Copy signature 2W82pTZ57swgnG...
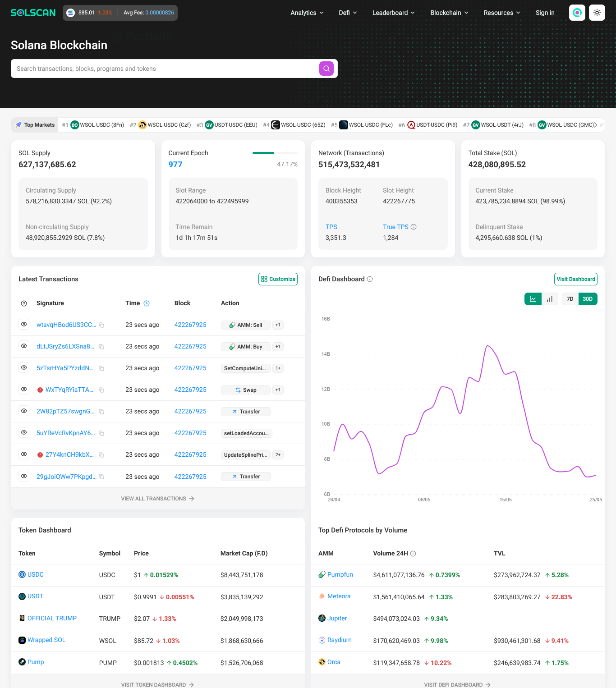 click(102, 412)
